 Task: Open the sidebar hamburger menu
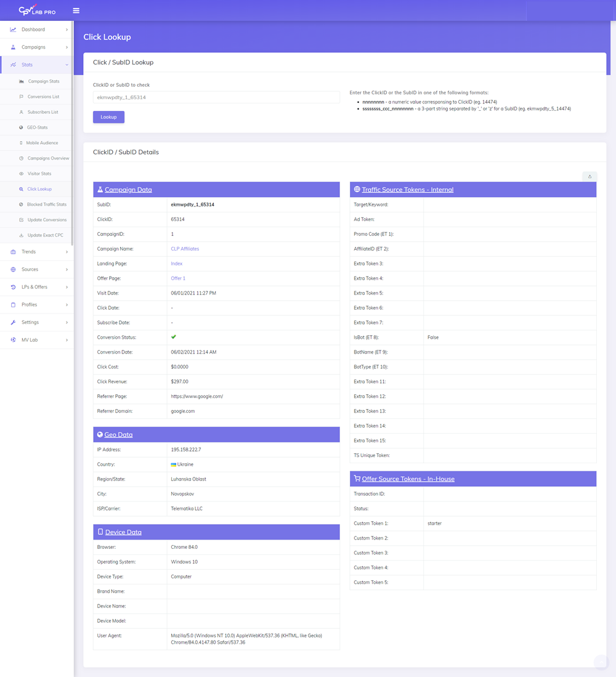[76, 10]
